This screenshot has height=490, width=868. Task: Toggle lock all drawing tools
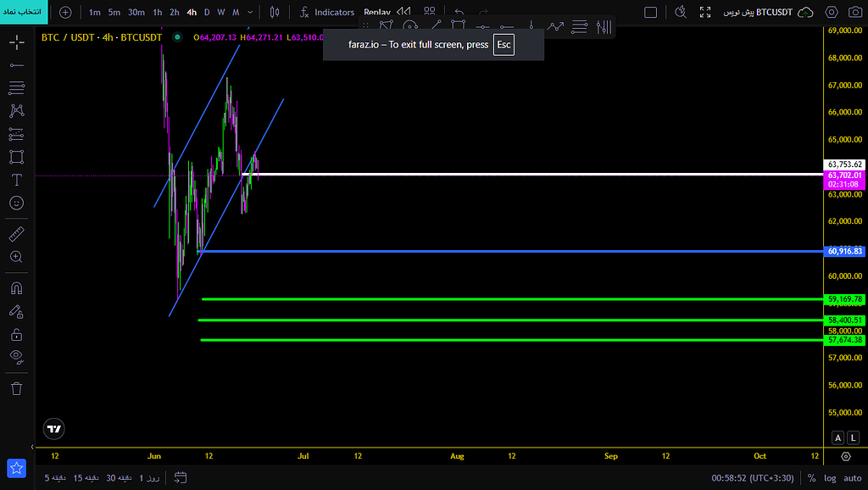point(17,334)
